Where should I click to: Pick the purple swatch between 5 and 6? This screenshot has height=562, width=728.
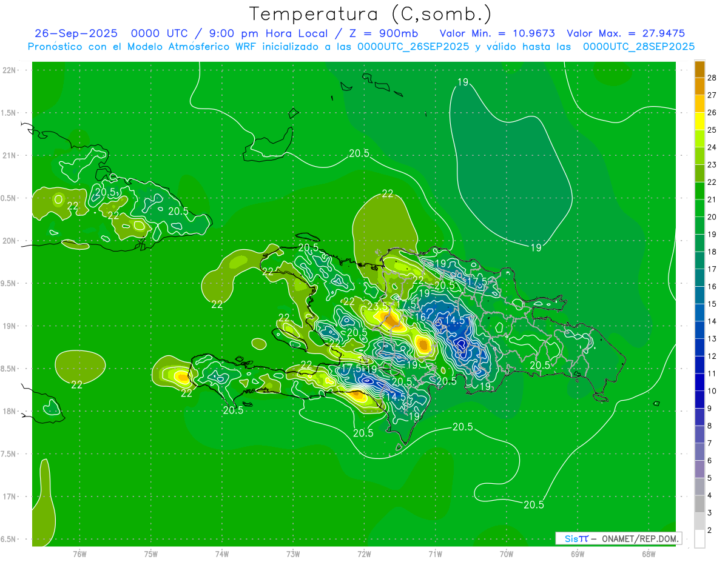coord(699,469)
